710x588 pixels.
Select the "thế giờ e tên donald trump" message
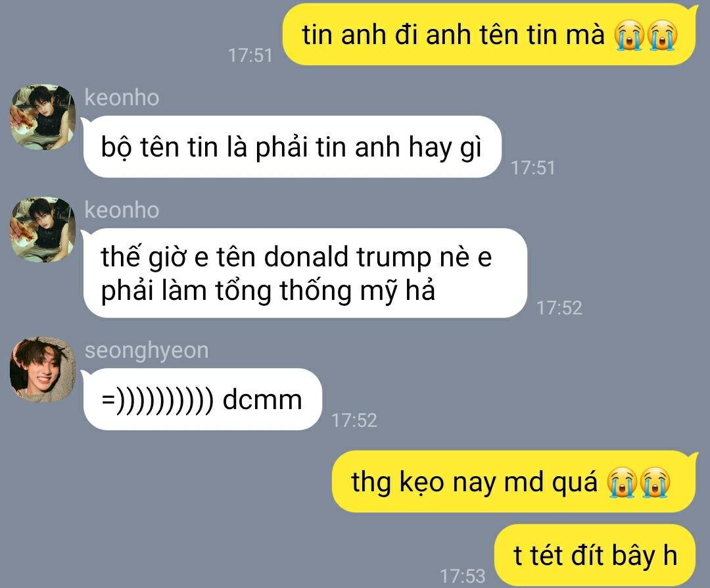(305, 273)
